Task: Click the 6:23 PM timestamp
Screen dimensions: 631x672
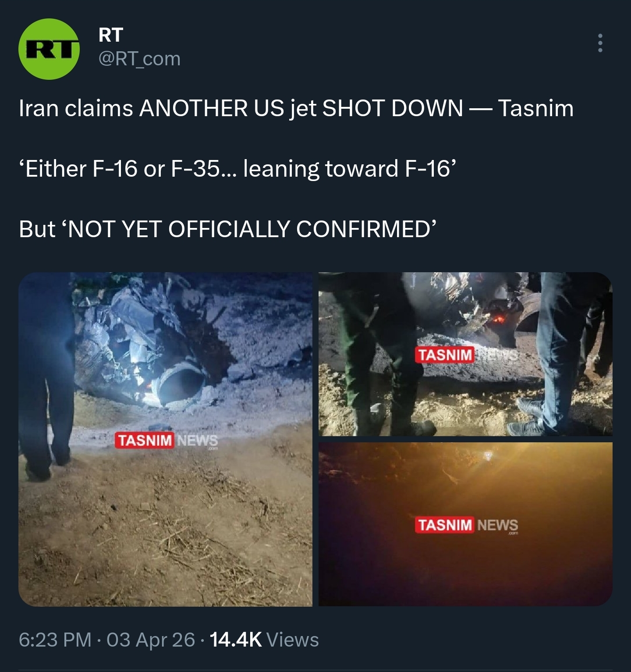Action: pyautogui.click(x=55, y=640)
